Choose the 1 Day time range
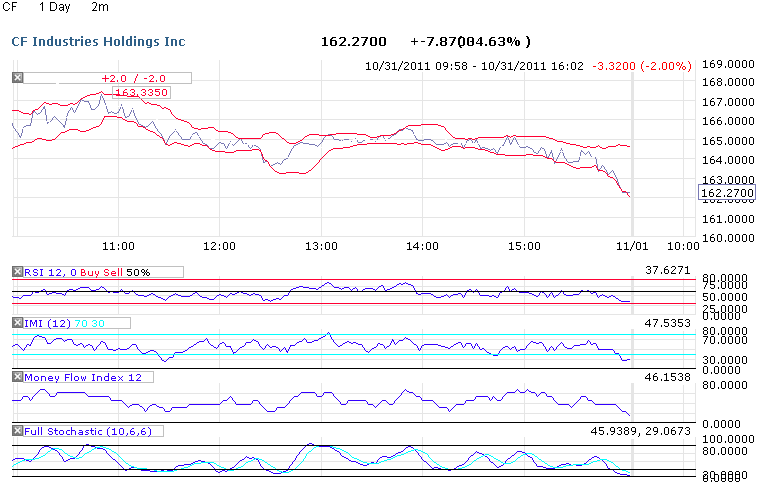The image size is (768, 489). [x=54, y=7]
